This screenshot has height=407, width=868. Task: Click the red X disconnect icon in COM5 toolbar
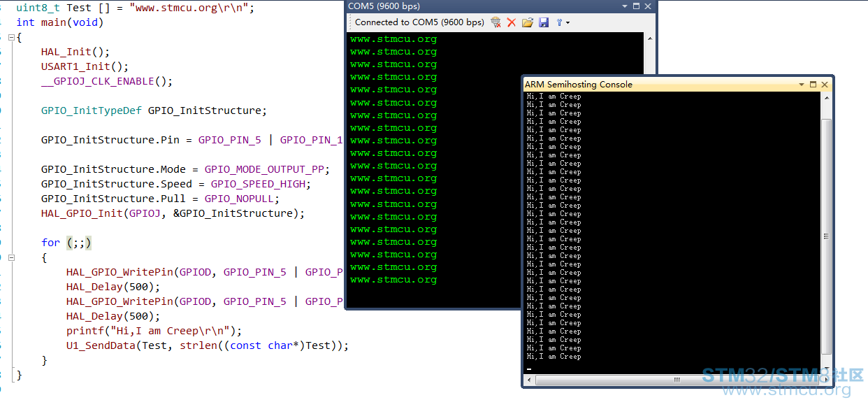click(512, 22)
